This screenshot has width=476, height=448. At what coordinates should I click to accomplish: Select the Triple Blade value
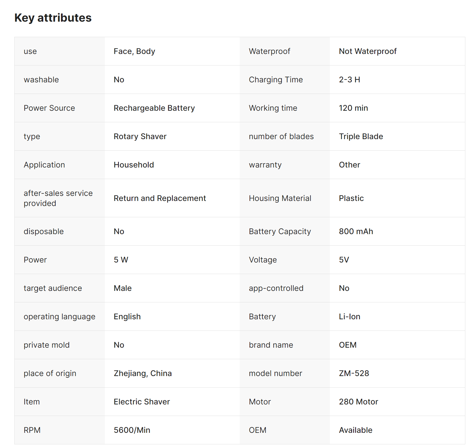(361, 137)
